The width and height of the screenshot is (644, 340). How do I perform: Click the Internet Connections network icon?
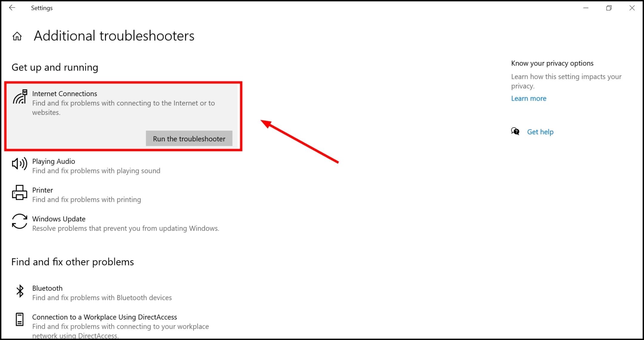click(20, 97)
